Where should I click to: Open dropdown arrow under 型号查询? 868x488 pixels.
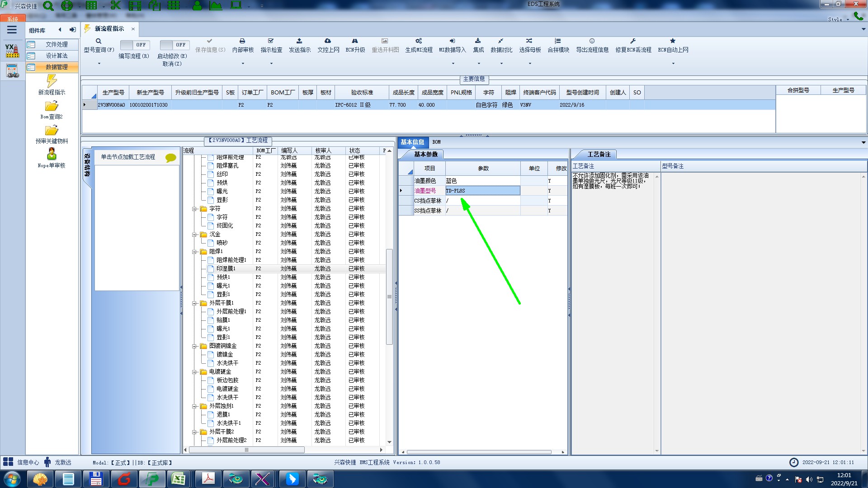coord(99,64)
